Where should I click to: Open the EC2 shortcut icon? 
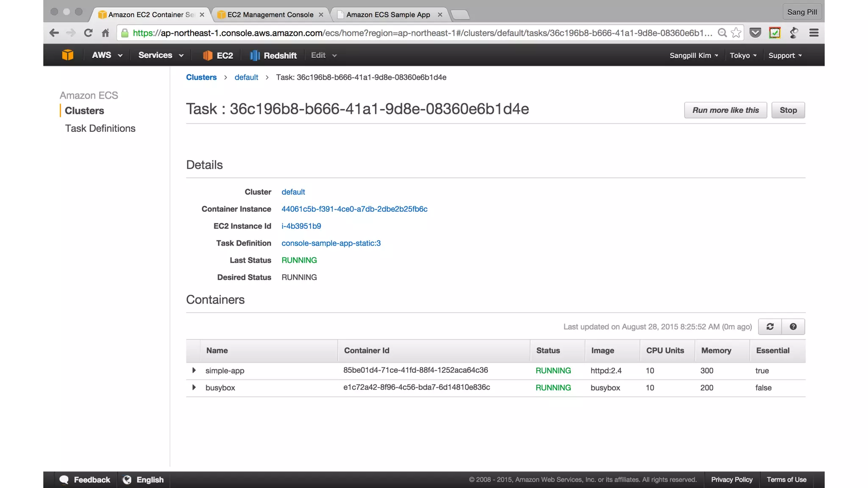[x=218, y=55]
